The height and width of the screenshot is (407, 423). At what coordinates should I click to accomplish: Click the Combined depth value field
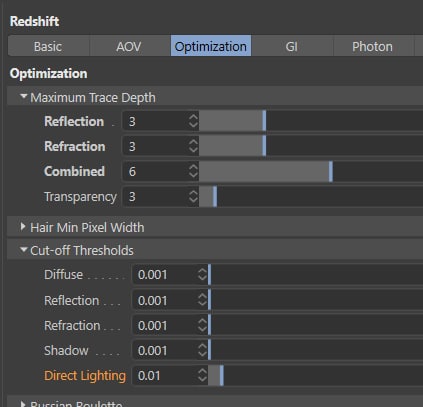pyautogui.click(x=154, y=171)
